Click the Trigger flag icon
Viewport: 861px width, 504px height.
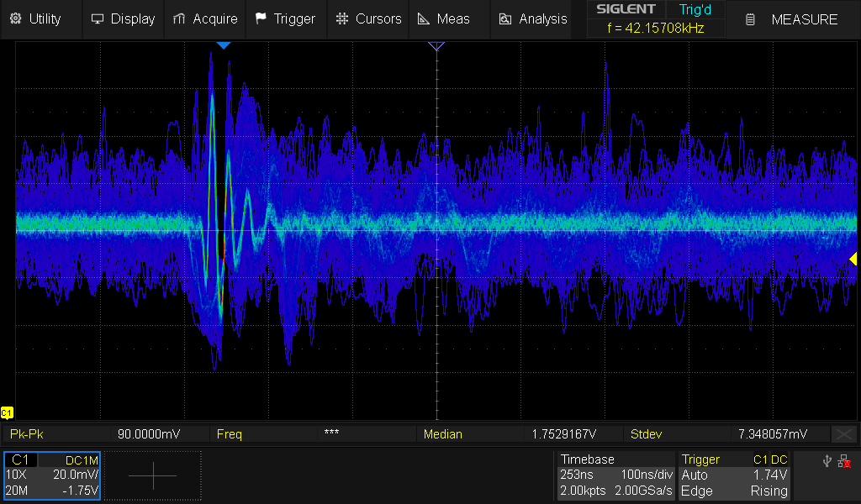[x=261, y=18]
